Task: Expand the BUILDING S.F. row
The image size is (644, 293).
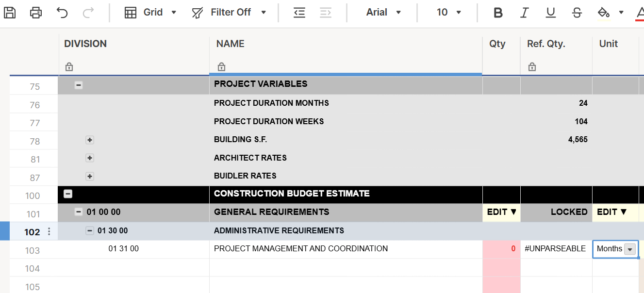Action: pyautogui.click(x=89, y=140)
